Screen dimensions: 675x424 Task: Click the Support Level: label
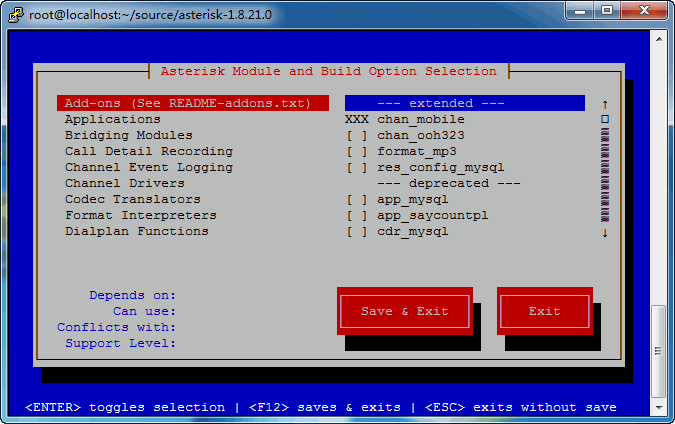click(121, 343)
